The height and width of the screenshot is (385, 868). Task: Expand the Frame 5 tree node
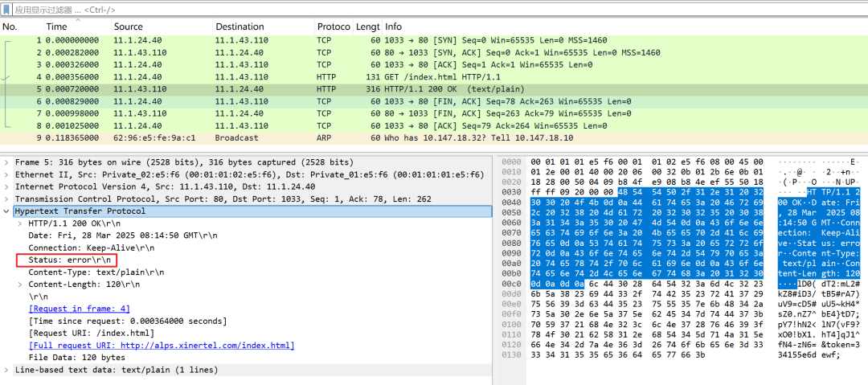point(7,162)
